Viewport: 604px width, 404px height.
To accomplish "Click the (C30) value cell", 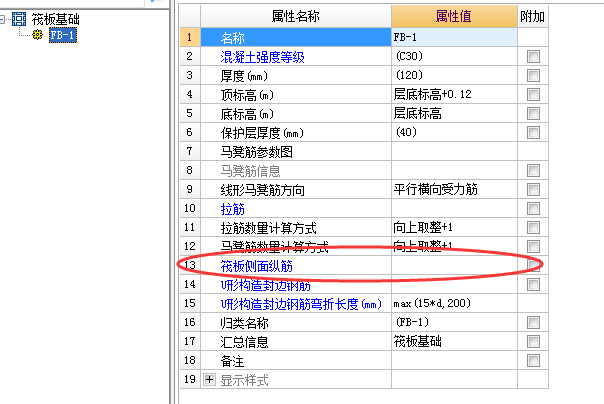I will 454,56.
